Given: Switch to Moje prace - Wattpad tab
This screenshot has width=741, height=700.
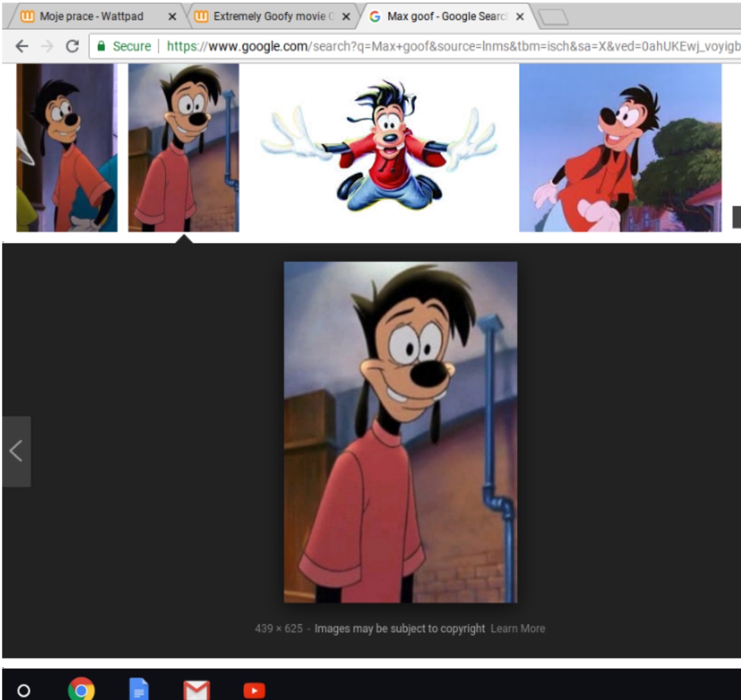Looking at the screenshot, I should click(91, 17).
